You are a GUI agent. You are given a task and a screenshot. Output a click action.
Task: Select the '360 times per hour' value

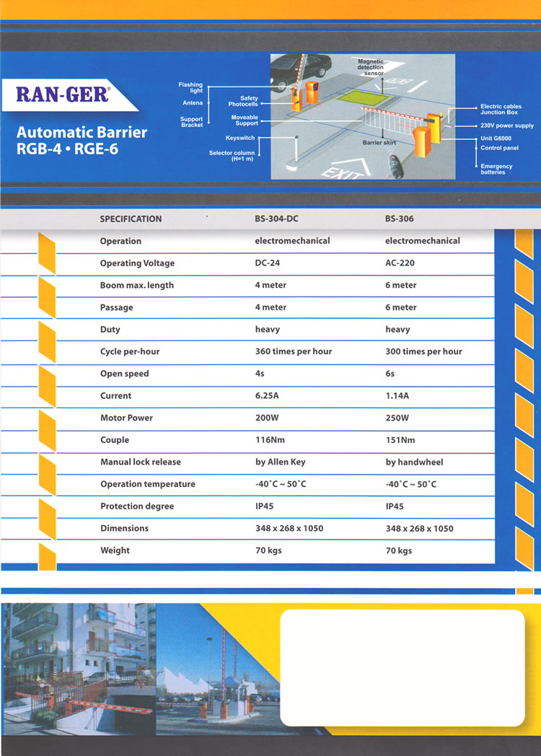[x=294, y=351]
